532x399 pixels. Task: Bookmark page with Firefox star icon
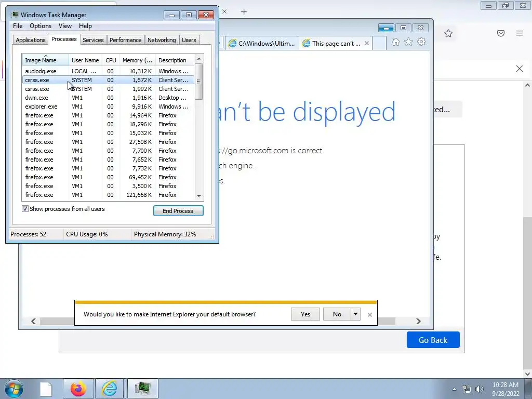(x=448, y=33)
